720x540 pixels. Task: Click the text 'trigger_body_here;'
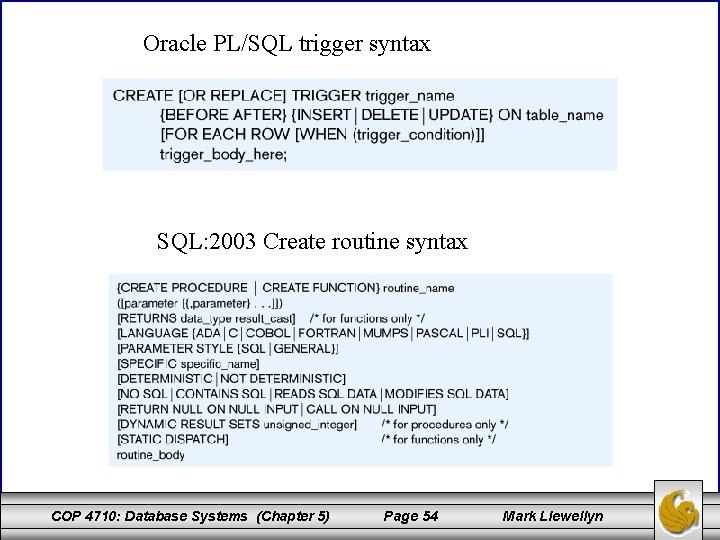click(x=223, y=154)
